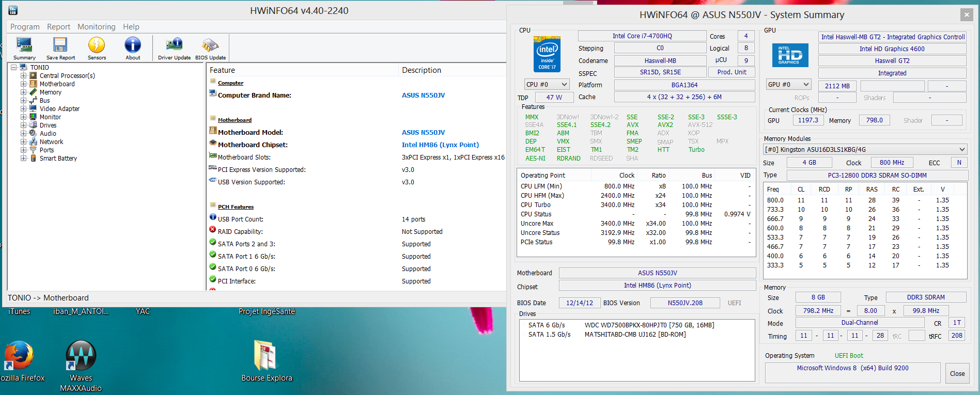Viewport: 980px width, 395px height.
Task: Select the Memory icon in device tree
Action: 33,92
